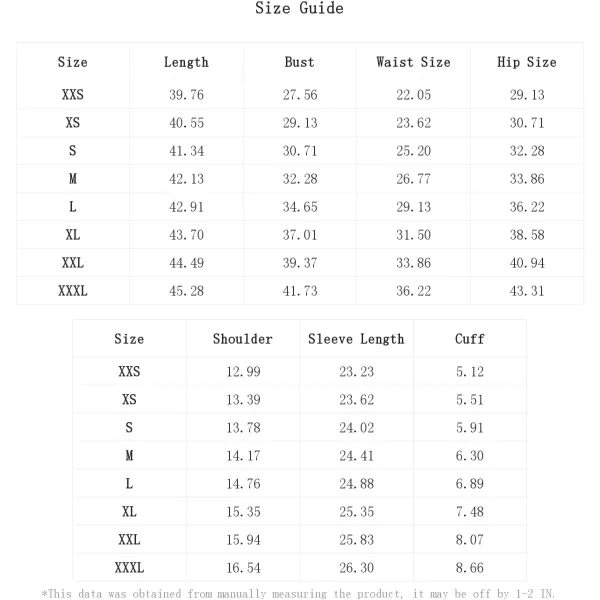This screenshot has width=600, height=600.
Task: Select the Waist Size column header
Action: [413, 62]
